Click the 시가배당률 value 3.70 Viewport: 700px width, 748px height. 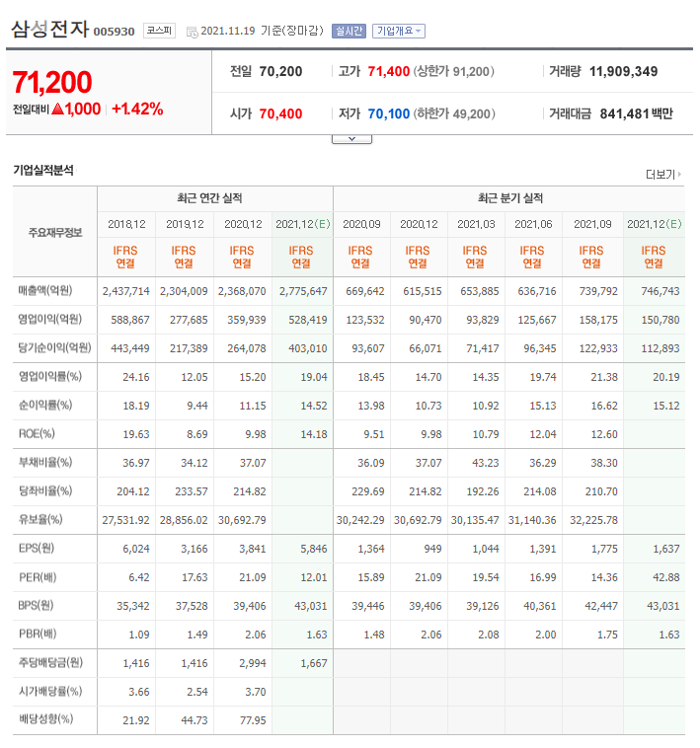256,692
